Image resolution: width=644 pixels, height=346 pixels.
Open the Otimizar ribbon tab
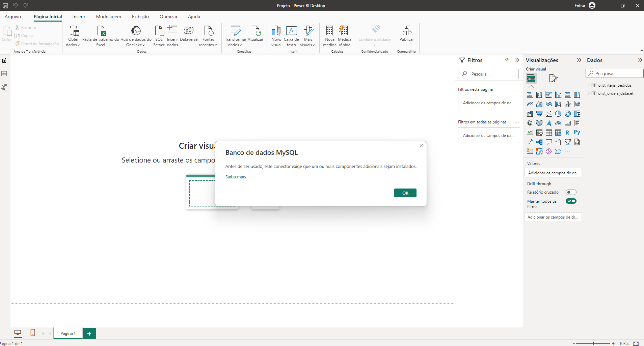[168, 17]
